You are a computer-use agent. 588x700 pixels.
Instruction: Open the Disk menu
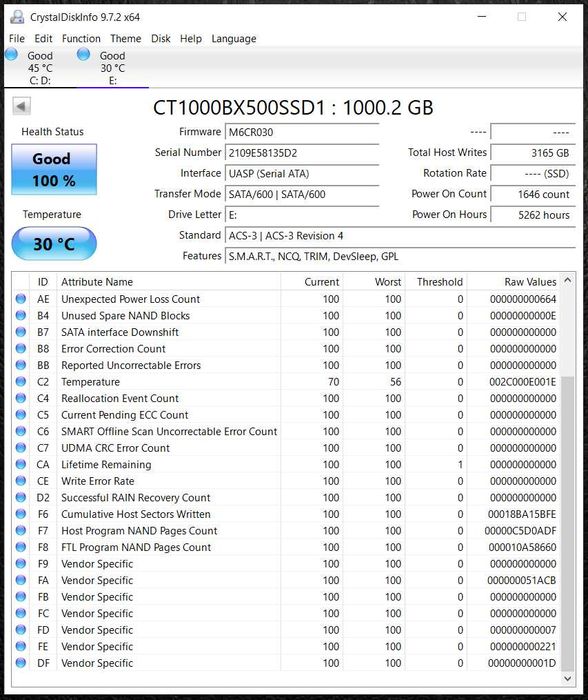(161, 39)
